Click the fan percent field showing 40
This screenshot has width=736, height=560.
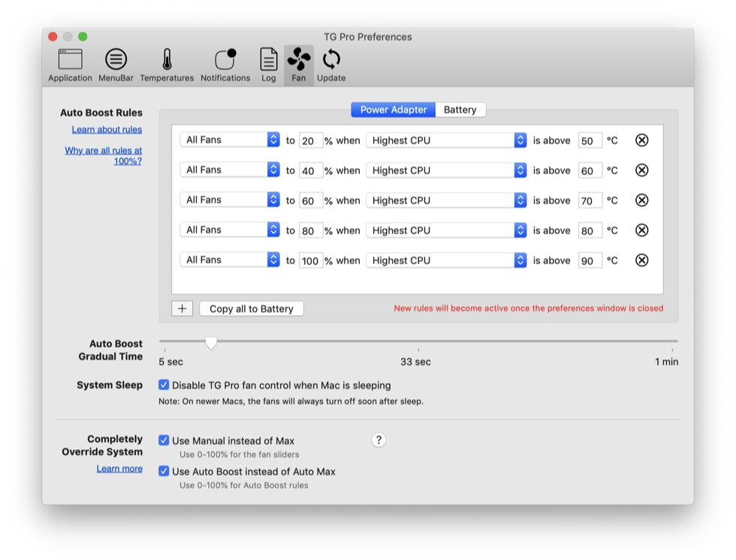311,170
